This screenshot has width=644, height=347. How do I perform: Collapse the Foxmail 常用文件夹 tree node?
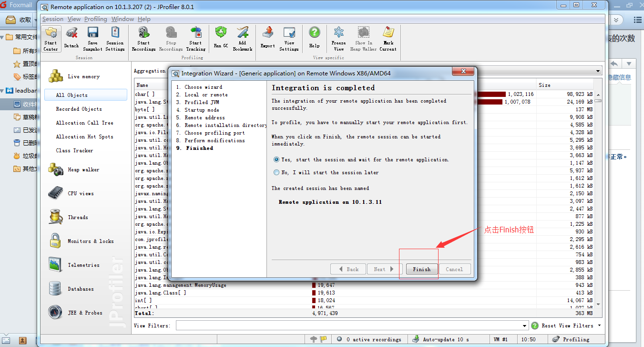pyautogui.click(x=2, y=37)
